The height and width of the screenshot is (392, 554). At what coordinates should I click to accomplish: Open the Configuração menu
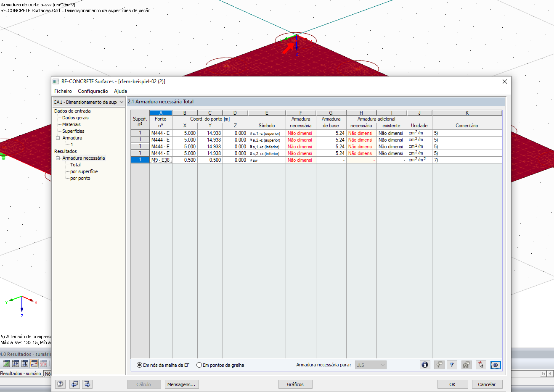pyautogui.click(x=93, y=91)
